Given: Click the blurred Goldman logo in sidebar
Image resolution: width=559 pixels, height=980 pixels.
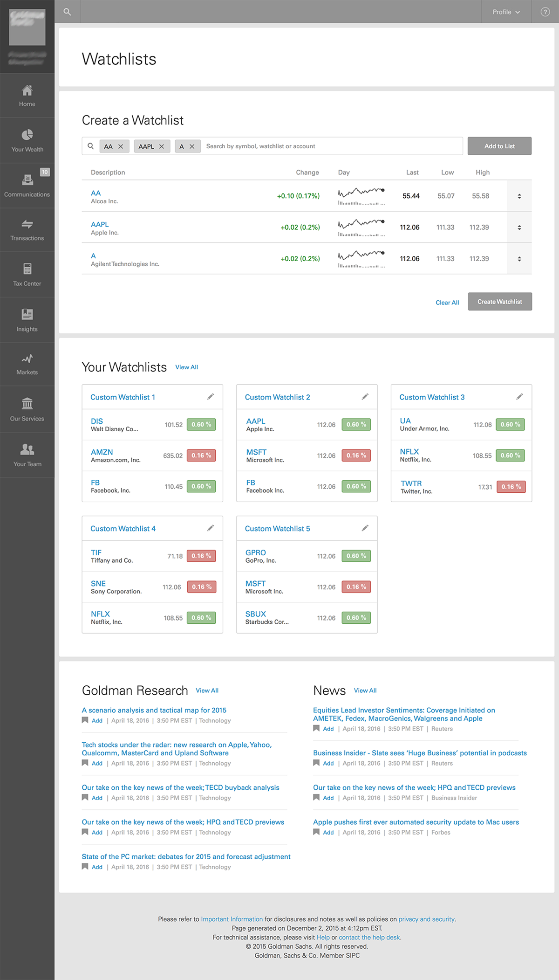Looking at the screenshot, I should point(27,28).
